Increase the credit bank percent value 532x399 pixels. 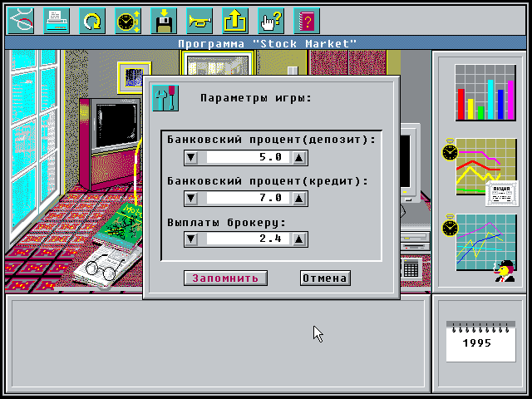click(x=299, y=199)
